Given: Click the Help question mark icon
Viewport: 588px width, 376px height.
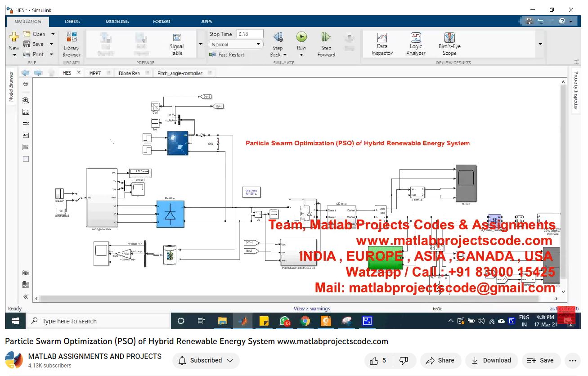Looking at the screenshot, I should tap(562, 21).
